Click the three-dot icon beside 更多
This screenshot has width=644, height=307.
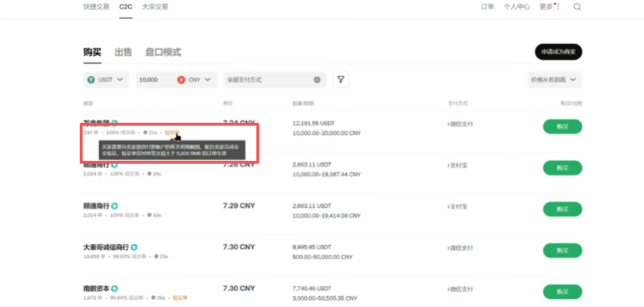[x=559, y=7]
